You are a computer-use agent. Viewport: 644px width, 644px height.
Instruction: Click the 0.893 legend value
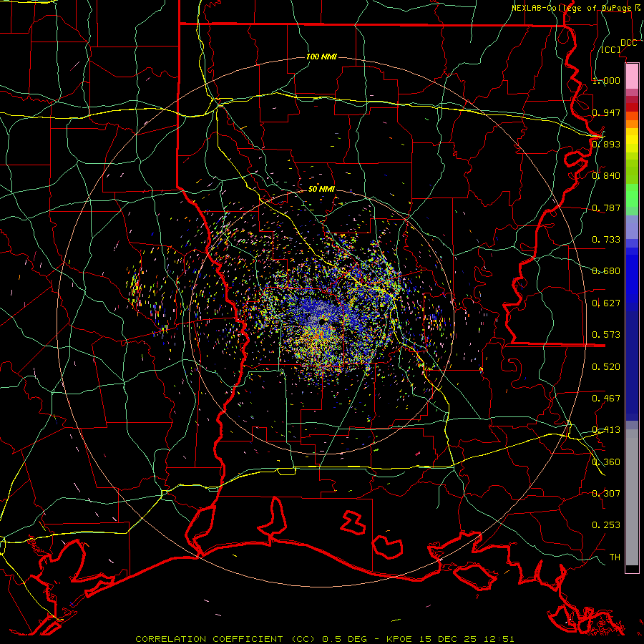click(x=606, y=144)
